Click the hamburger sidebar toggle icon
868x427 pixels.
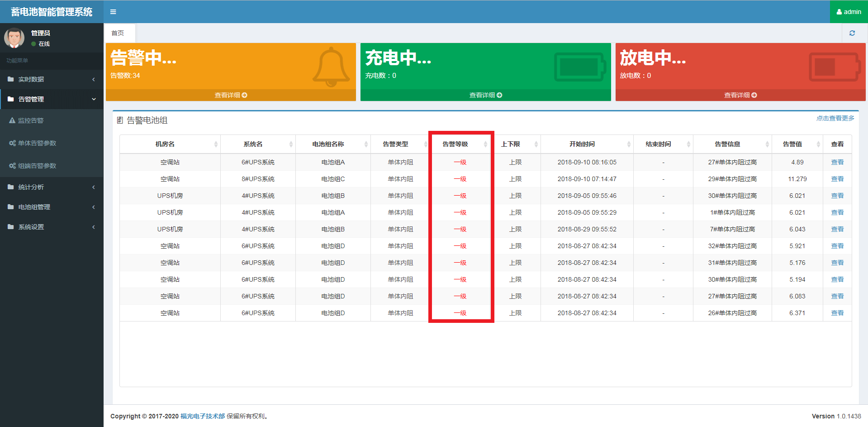click(x=113, y=12)
